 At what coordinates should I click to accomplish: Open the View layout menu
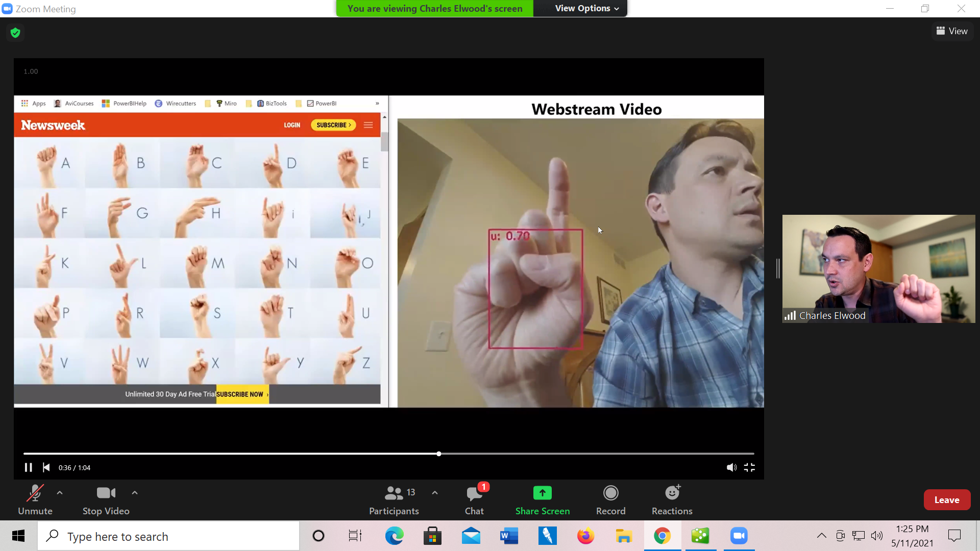[x=951, y=31]
